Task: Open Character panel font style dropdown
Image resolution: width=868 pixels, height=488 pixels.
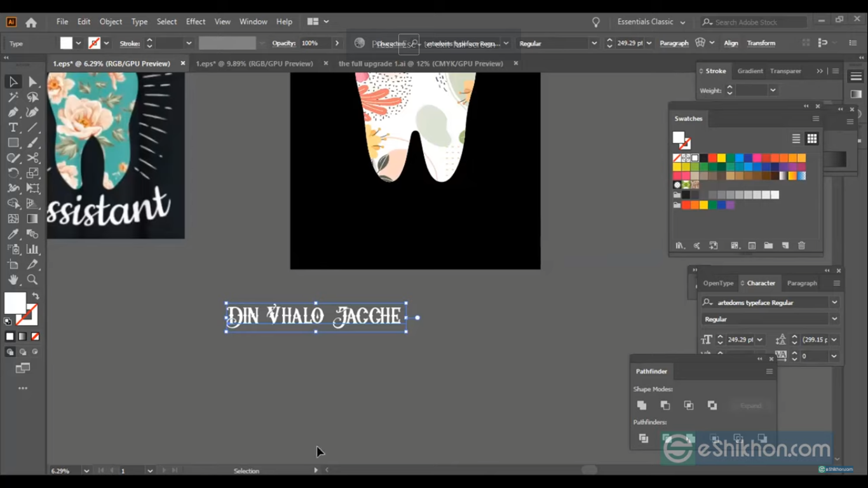Action: [x=834, y=319]
